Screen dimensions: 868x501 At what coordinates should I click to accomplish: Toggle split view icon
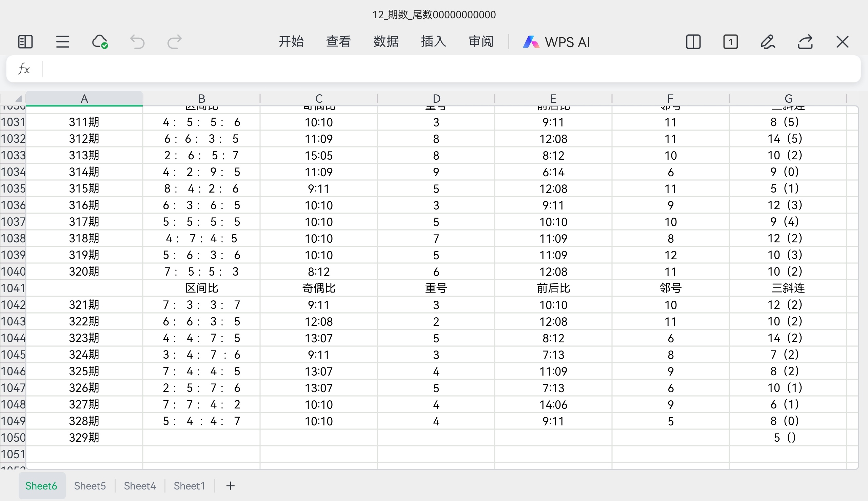click(693, 42)
